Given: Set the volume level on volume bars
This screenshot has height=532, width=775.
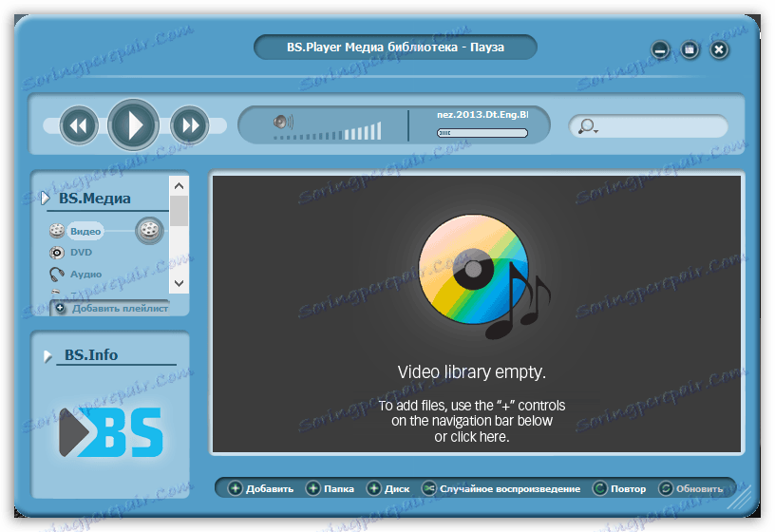Looking at the screenshot, I should pyautogui.click(x=328, y=131).
